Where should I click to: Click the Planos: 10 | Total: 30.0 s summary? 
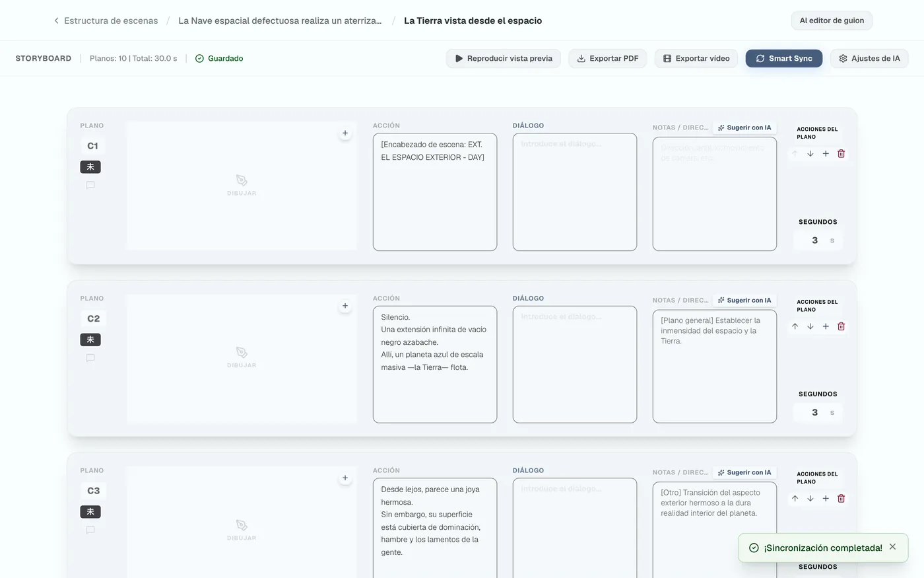coord(133,58)
